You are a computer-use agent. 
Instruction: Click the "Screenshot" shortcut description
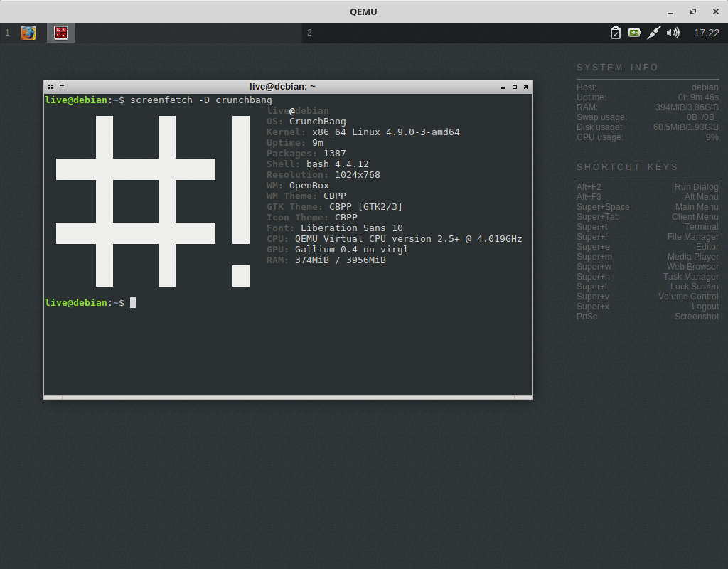click(x=697, y=317)
